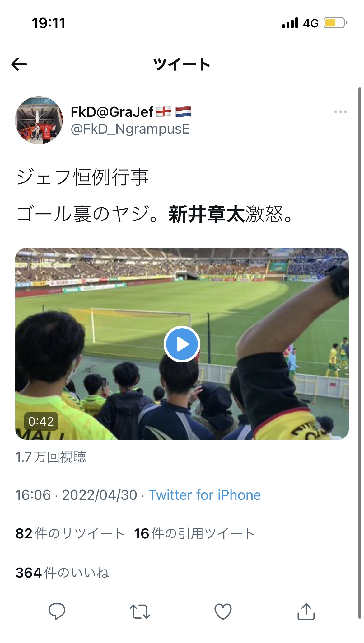
Task: Tap the battery indicator in status bar
Action: pos(335,23)
